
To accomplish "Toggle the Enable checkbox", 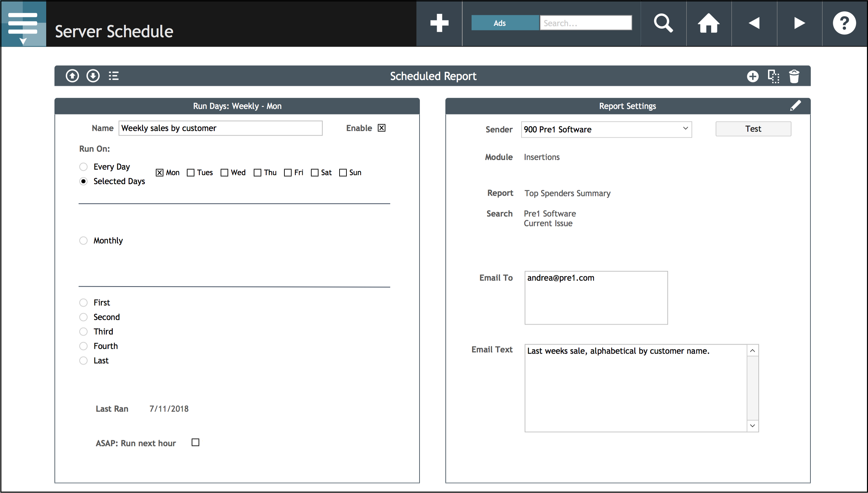I will tap(382, 128).
